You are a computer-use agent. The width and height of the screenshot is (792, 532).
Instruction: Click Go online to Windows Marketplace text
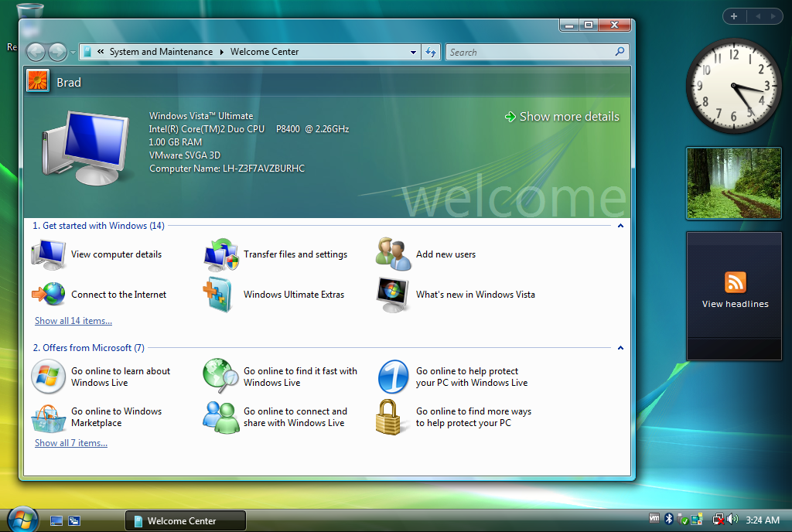[116, 417]
